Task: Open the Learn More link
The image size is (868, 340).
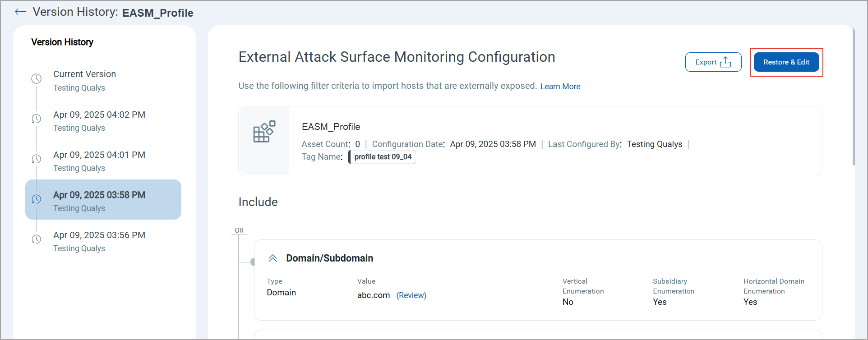Action: [560, 87]
